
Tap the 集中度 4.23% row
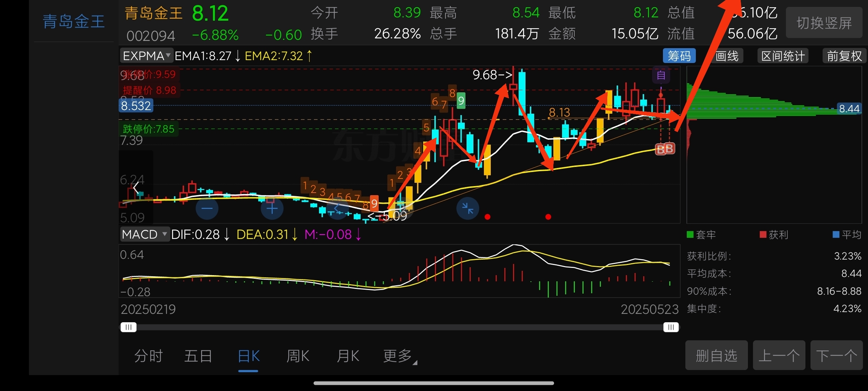click(774, 308)
